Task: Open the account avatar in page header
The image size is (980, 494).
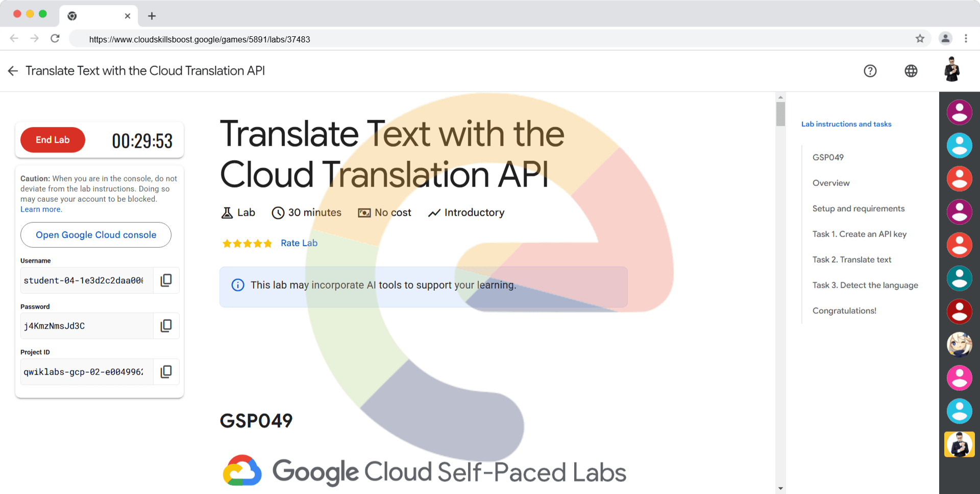Action: pyautogui.click(x=951, y=70)
